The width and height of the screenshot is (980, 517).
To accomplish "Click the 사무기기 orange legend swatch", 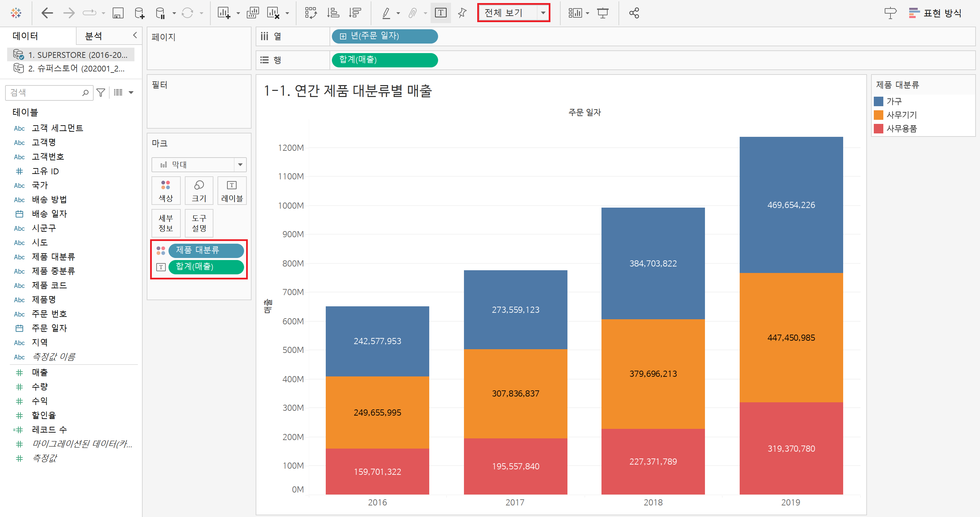I will (878, 115).
